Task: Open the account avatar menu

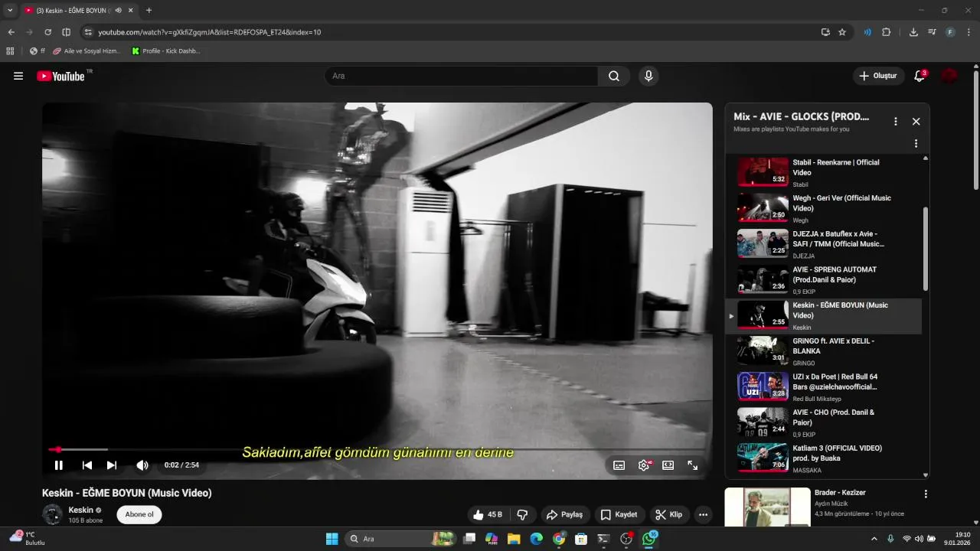Action: (949, 76)
